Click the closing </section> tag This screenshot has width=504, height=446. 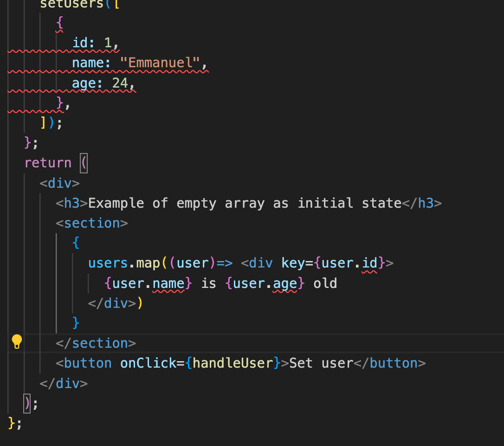click(x=96, y=343)
